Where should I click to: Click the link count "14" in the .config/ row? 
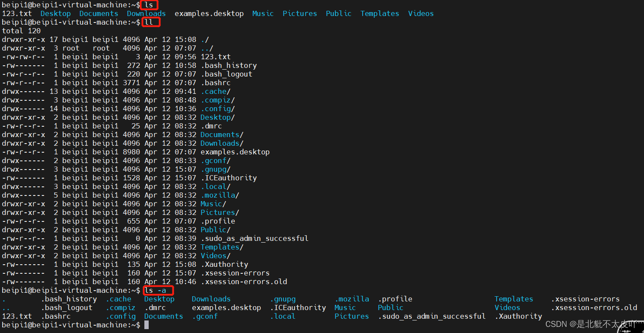(x=54, y=109)
